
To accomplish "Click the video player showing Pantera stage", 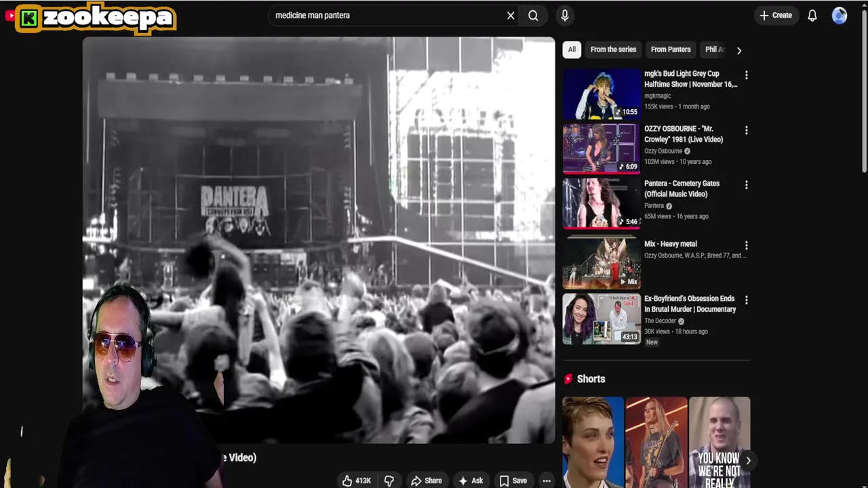I will coord(319,241).
